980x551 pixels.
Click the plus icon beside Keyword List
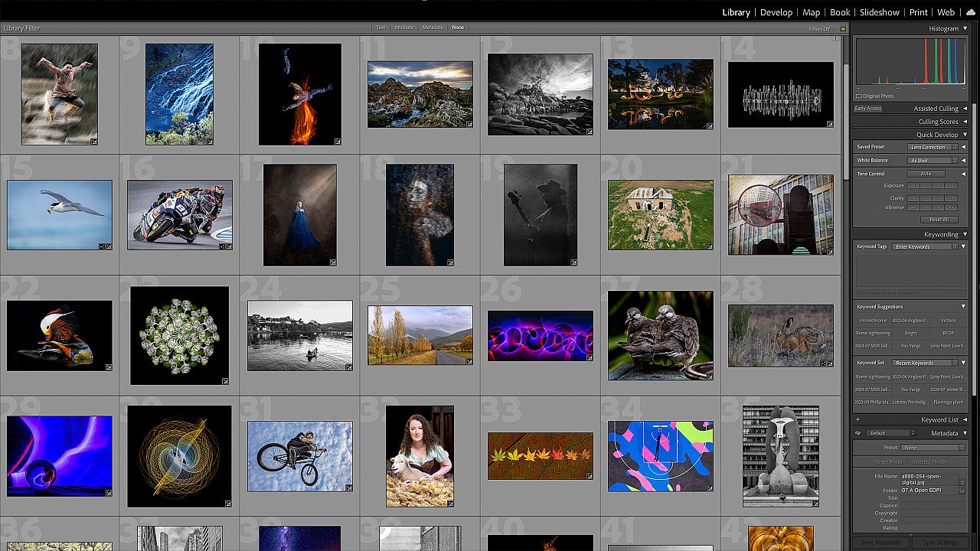[859, 419]
